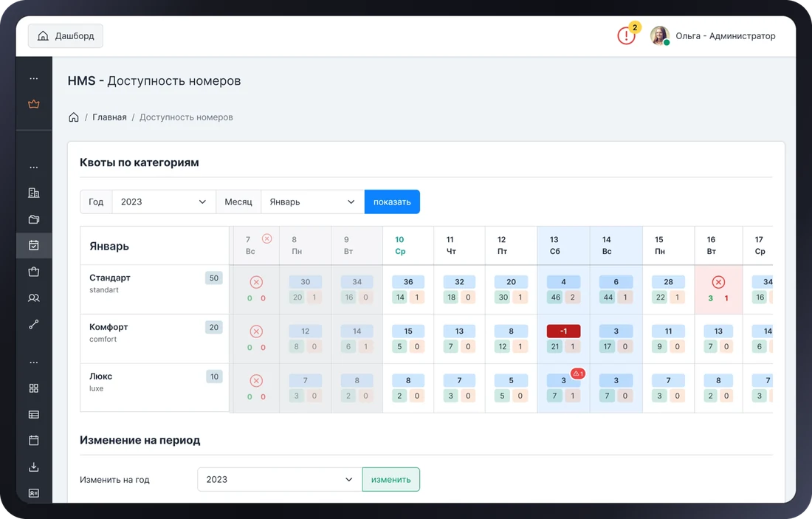Click the red -1 Комфорт cell on 13 Сб
Viewport: 812px width, 519px height.
point(563,331)
